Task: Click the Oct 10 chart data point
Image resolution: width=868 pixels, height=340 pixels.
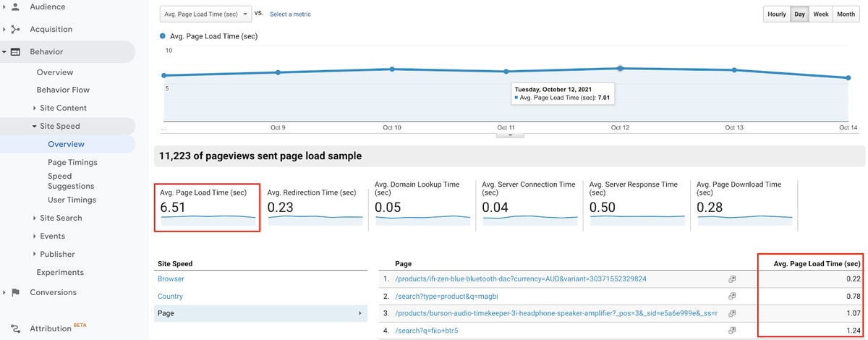Action: pyautogui.click(x=392, y=69)
